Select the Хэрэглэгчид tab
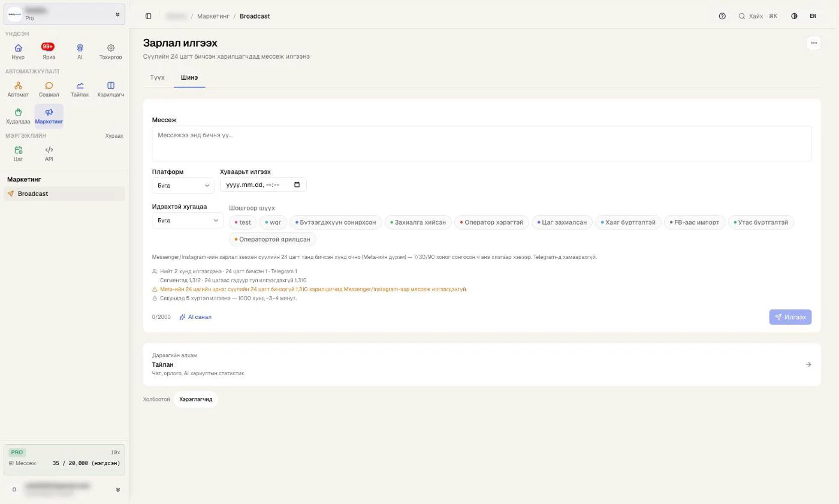This screenshot has width=839, height=504. 196,399
